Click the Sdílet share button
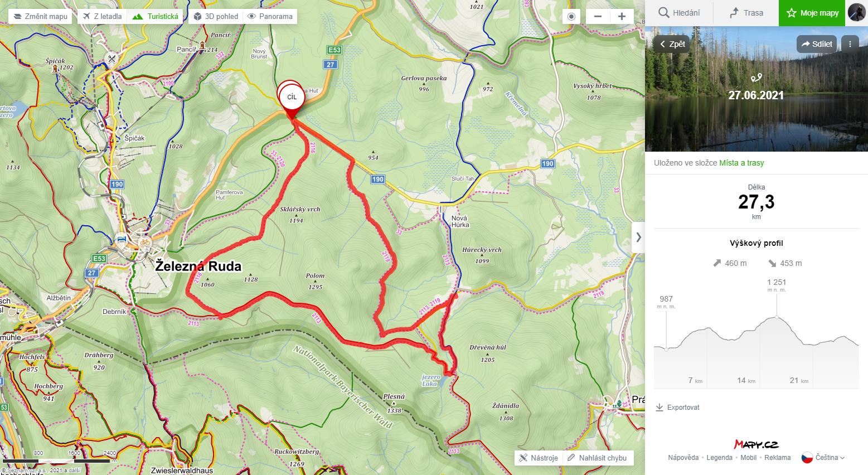The height and width of the screenshot is (475, 868). [817, 44]
